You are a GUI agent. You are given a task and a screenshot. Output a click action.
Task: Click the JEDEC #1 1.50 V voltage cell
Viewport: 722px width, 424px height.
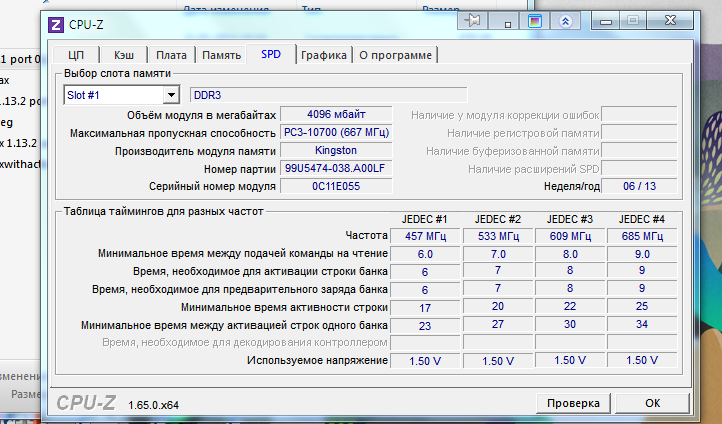coord(425,361)
